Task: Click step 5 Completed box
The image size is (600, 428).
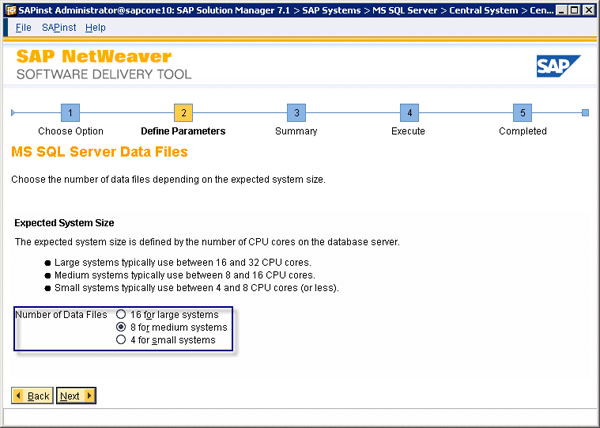Action: coord(522,113)
